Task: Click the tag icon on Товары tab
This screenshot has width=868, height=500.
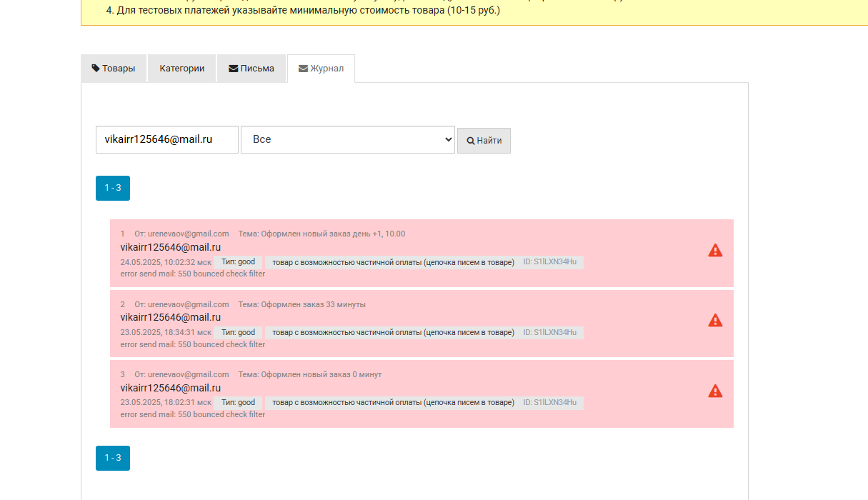Action: tap(96, 69)
